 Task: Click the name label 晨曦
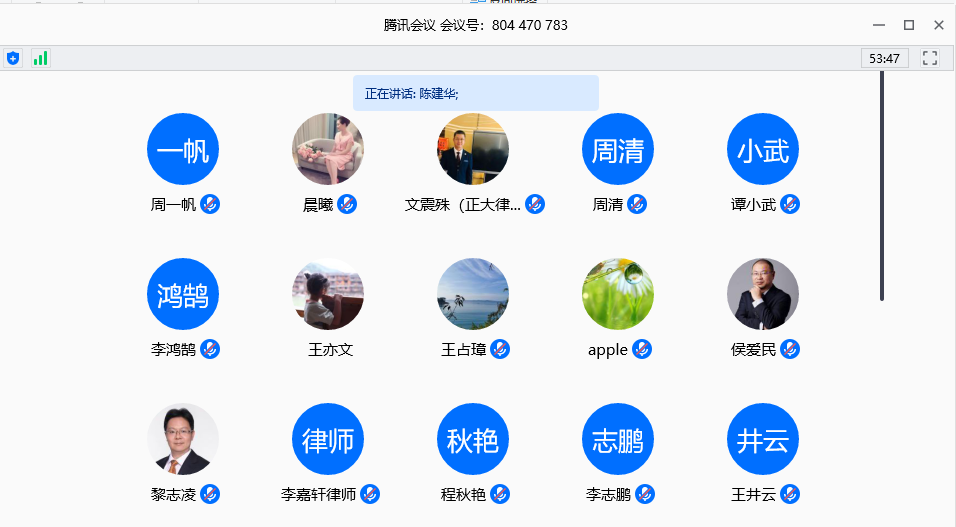tap(318, 204)
